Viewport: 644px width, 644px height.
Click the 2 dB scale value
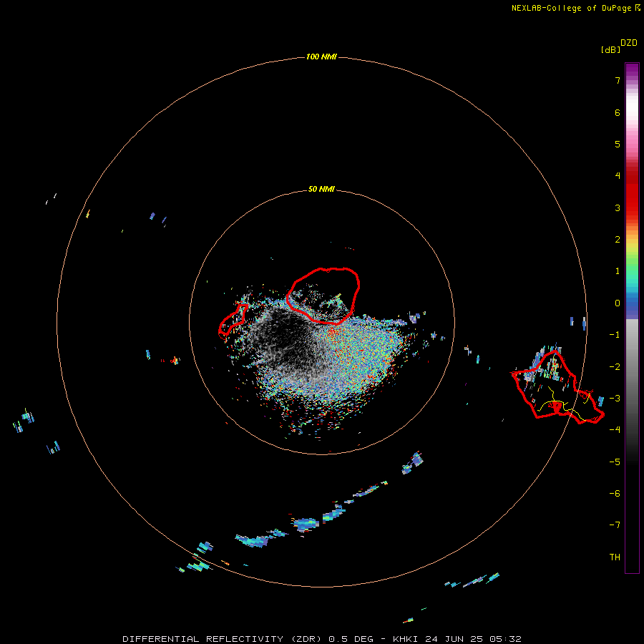[618, 240]
